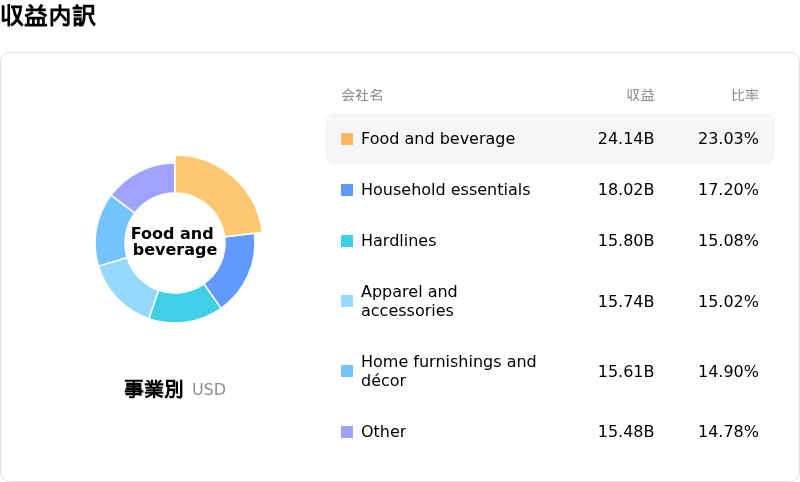The width and height of the screenshot is (800, 482).
Task: Click the 比率 column header
Action: tap(745, 95)
